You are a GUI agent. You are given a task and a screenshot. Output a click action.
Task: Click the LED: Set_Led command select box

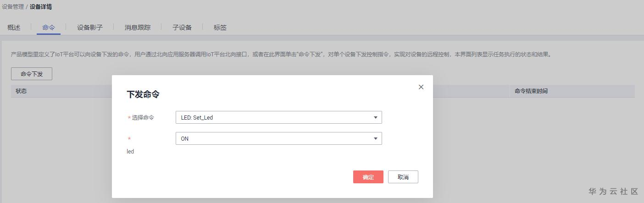[274, 117]
